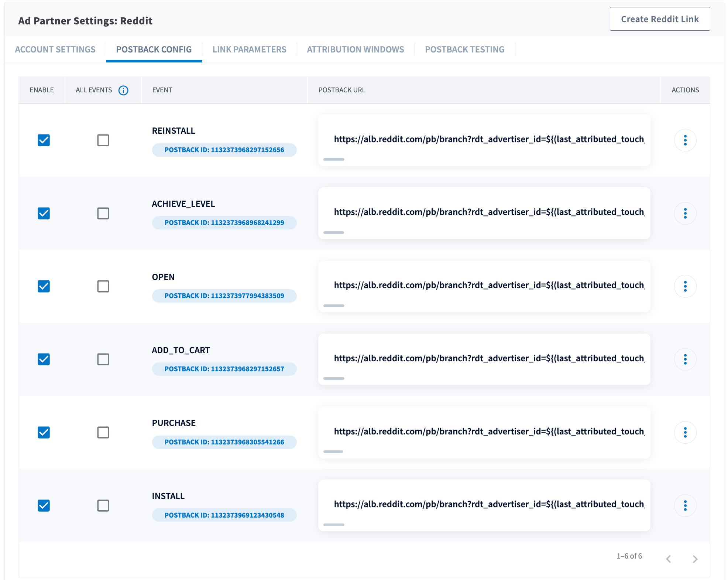Screen dimensions: 728x580
Task: Open three-dot menu for PURCHASE event
Action: 685,432
